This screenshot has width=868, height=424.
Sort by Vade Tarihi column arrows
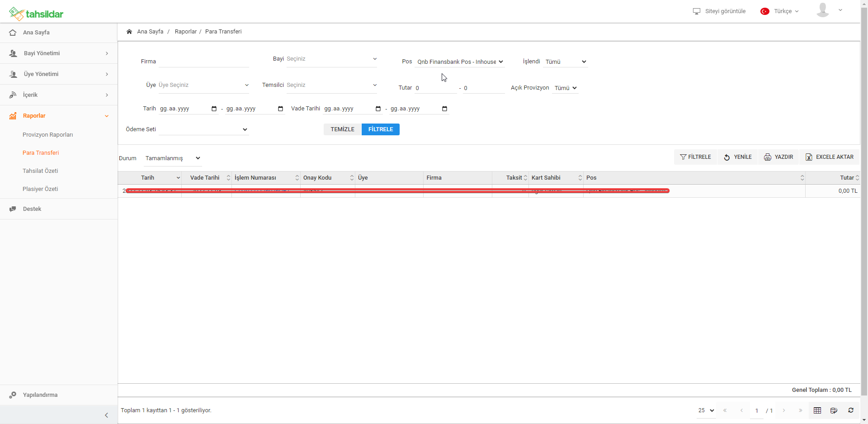point(228,178)
